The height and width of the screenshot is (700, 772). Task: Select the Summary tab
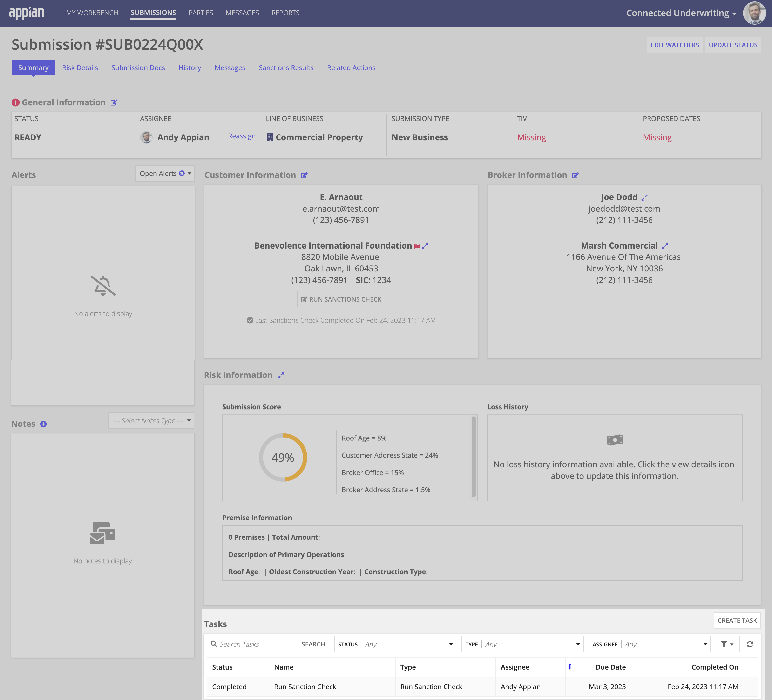[x=33, y=68]
